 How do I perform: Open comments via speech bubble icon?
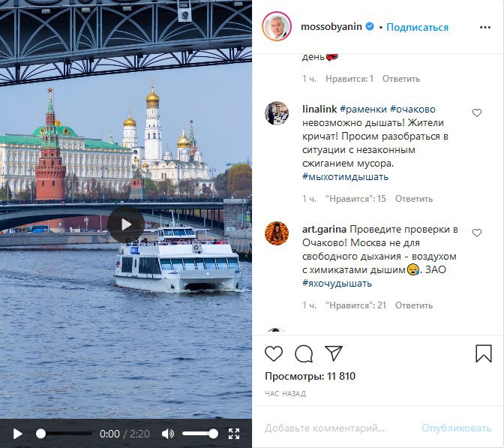click(x=304, y=353)
